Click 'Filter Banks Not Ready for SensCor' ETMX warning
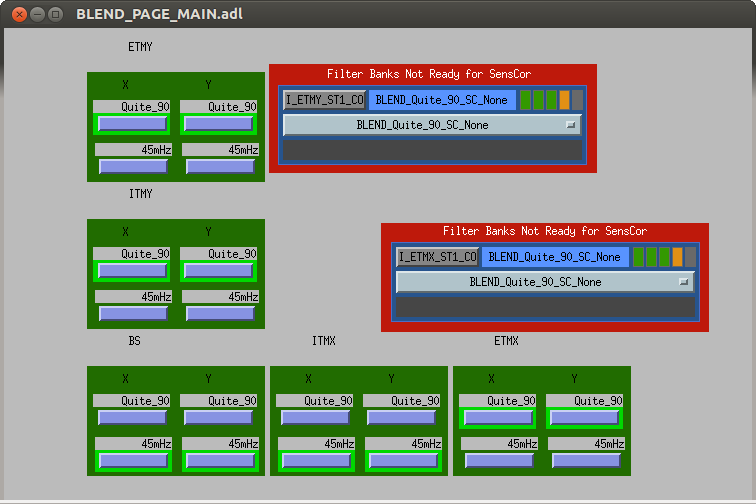Viewport: 756px width, 504px height. (545, 231)
